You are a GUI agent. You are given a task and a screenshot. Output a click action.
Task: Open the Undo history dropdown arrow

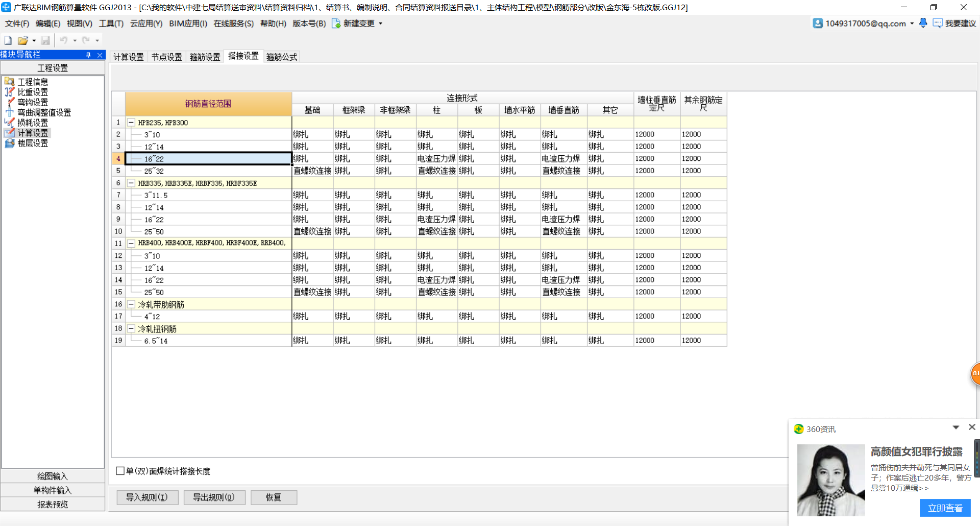(x=75, y=40)
